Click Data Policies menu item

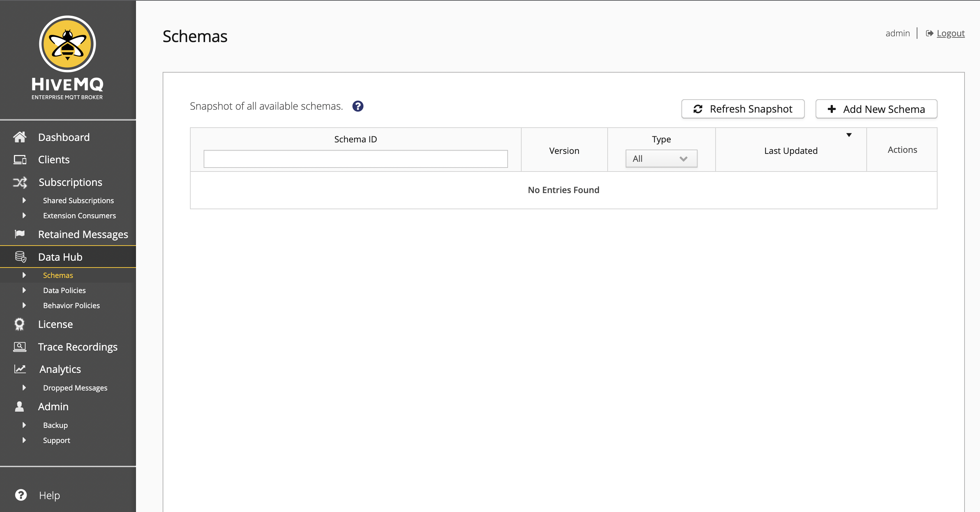(64, 290)
